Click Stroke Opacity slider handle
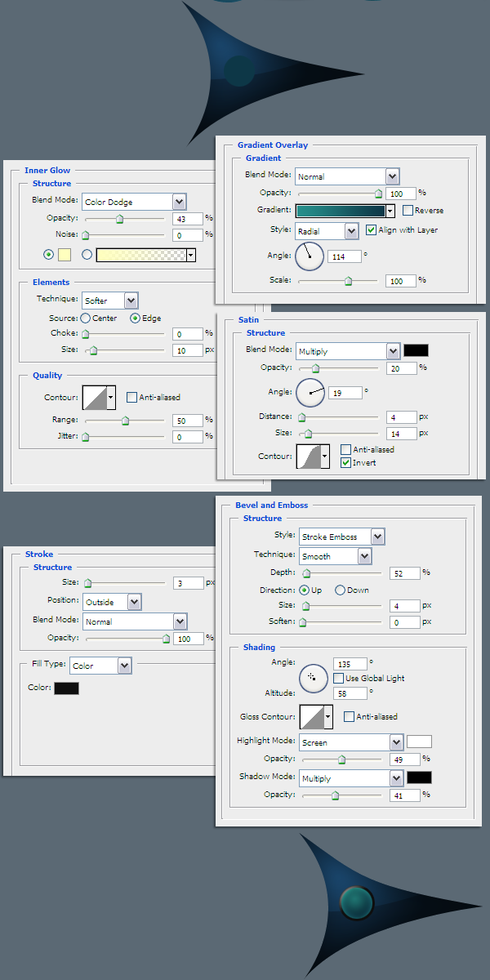The width and height of the screenshot is (490, 980). pyautogui.click(x=167, y=639)
